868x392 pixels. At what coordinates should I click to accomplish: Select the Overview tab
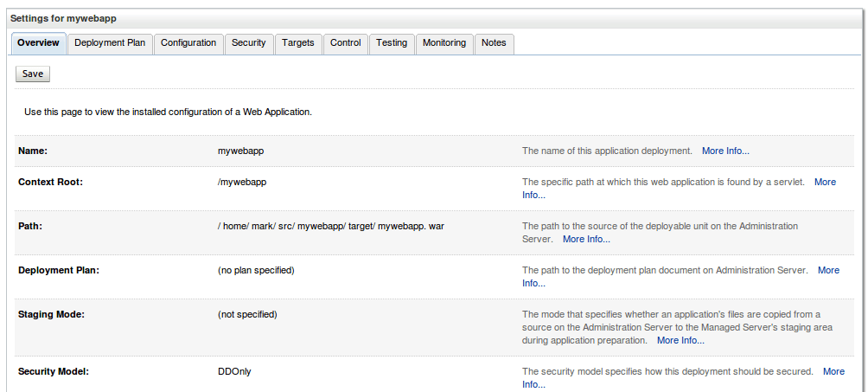click(x=38, y=43)
